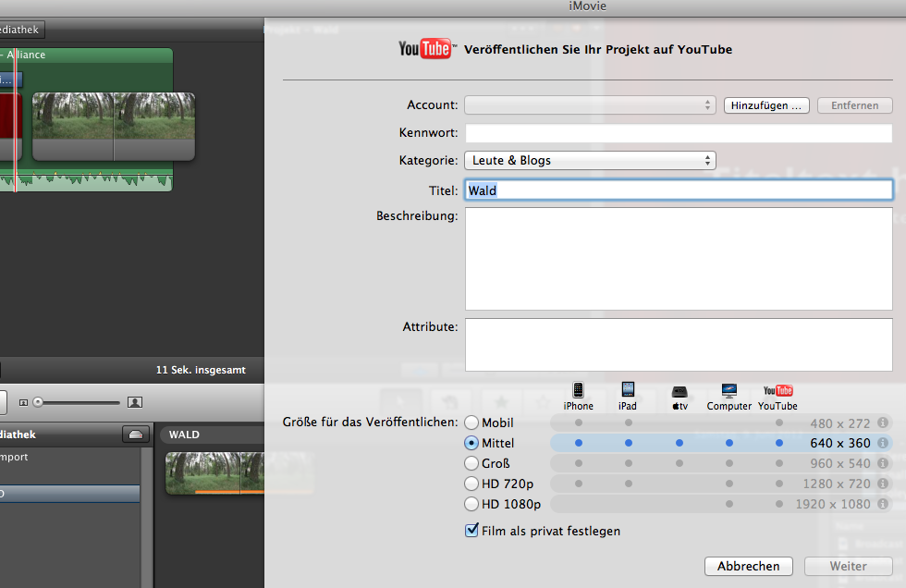Click the large thumbnail size icon
The height and width of the screenshot is (588, 906).
135,402
